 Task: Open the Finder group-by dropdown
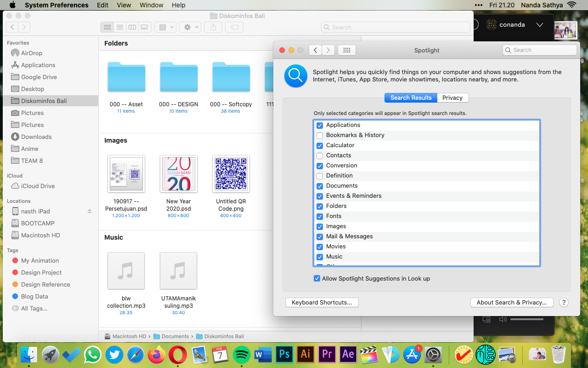click(165, 27)
